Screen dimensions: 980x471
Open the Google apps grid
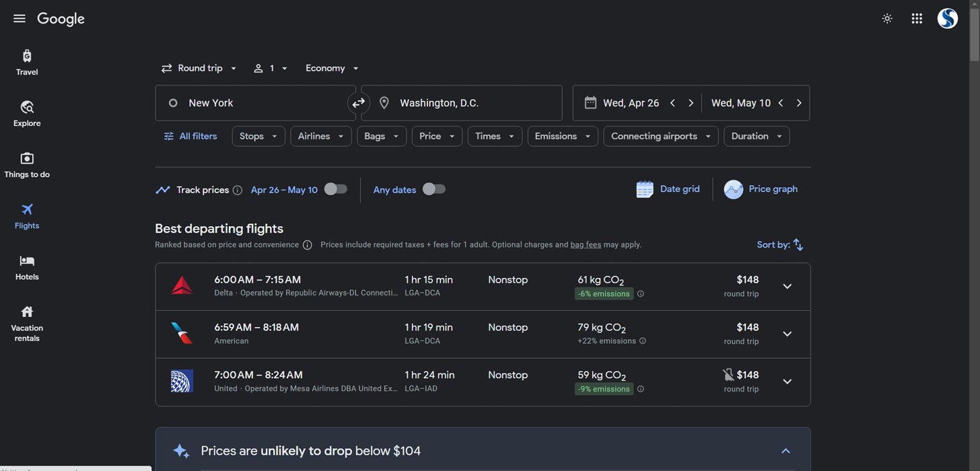pyautogui.click(x=917, y=19)
